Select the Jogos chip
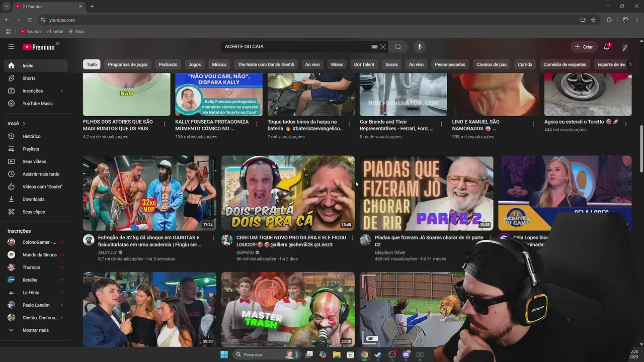Image resolution: width=644 pixels, height=362 pixels. pyautogui.click(x=195, y=64)
